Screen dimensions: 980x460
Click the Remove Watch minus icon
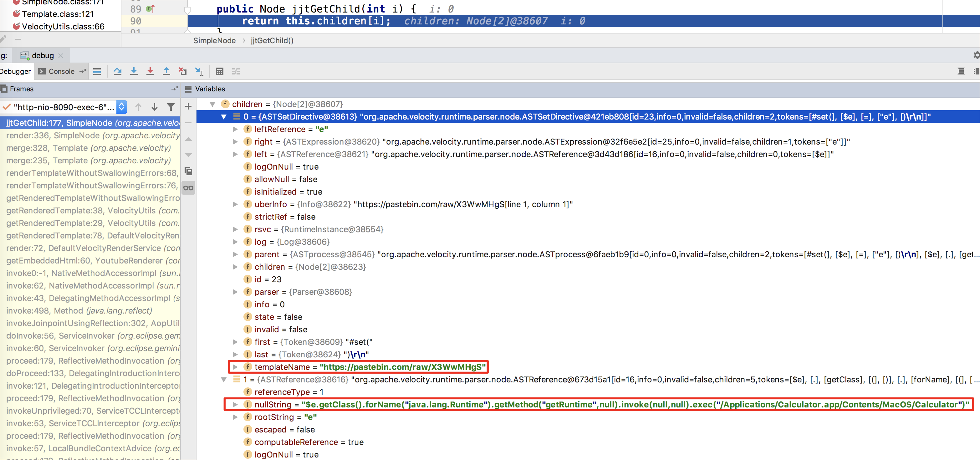188,123
